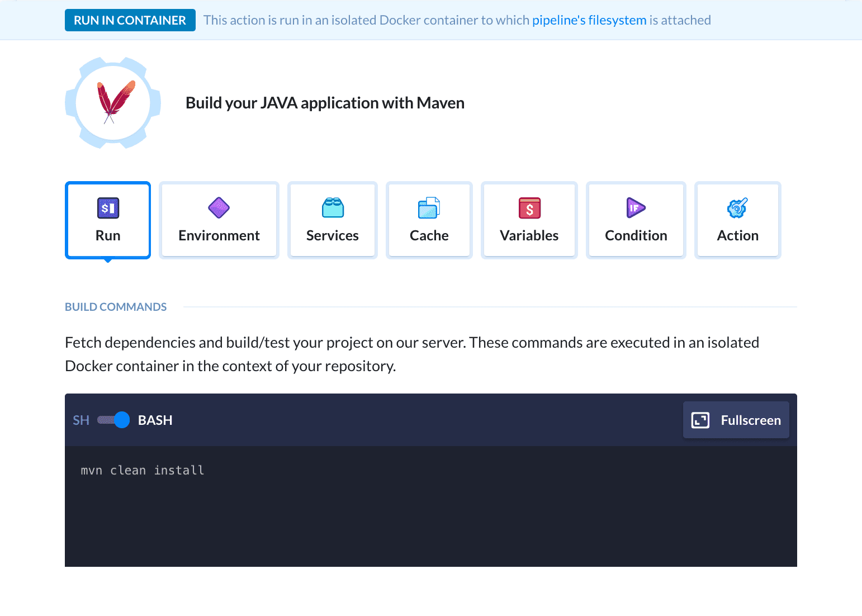862x616 pixels.
Task: Click the RUN IN CONTAINER badge
Action: click(x=130, y=20)
